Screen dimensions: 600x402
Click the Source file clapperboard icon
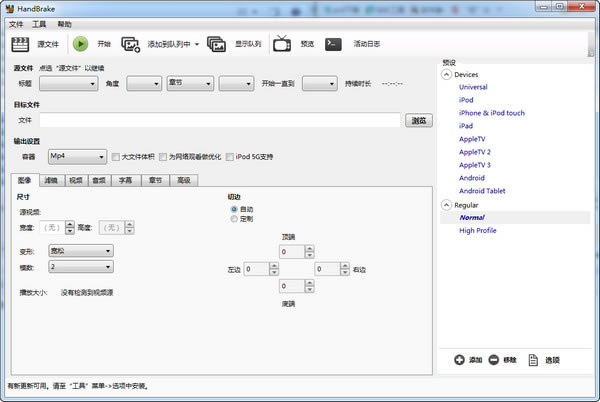point(20,44)
